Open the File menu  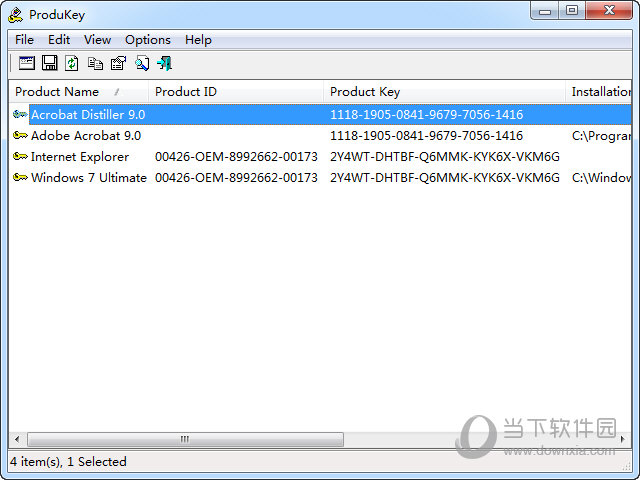[24, 40]
